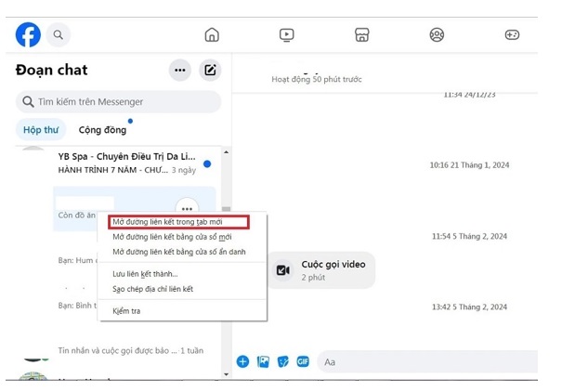The image size is (562, 392).
Task: Open the Marketplace icon
Action: (362, 35)
